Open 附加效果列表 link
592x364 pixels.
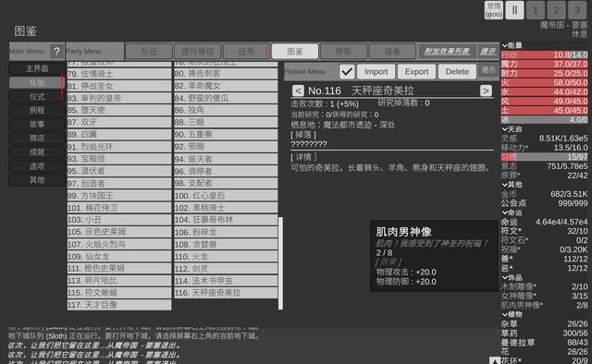click(447, 52)
